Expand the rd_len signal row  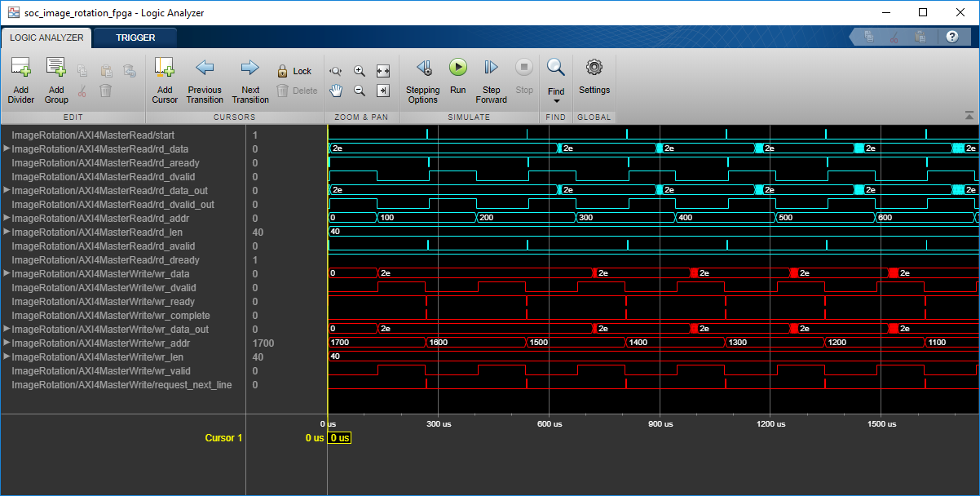coord(7,232)
